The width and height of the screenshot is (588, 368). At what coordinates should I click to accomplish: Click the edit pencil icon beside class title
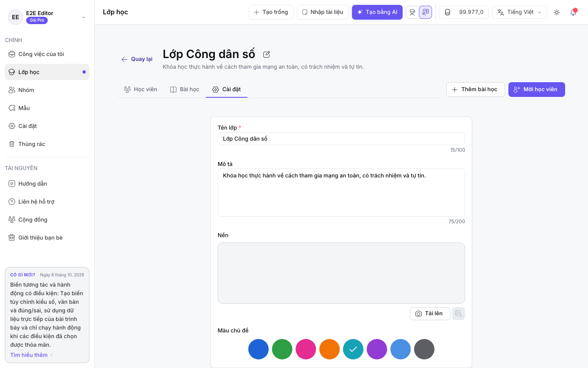coord(267,54)
